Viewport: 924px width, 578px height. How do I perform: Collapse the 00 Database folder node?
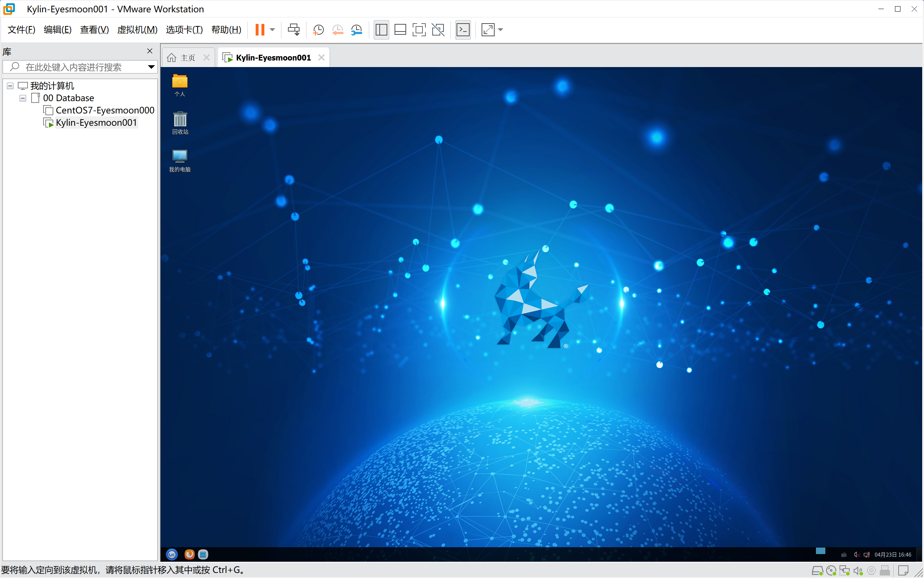click(x=23, y=98)
